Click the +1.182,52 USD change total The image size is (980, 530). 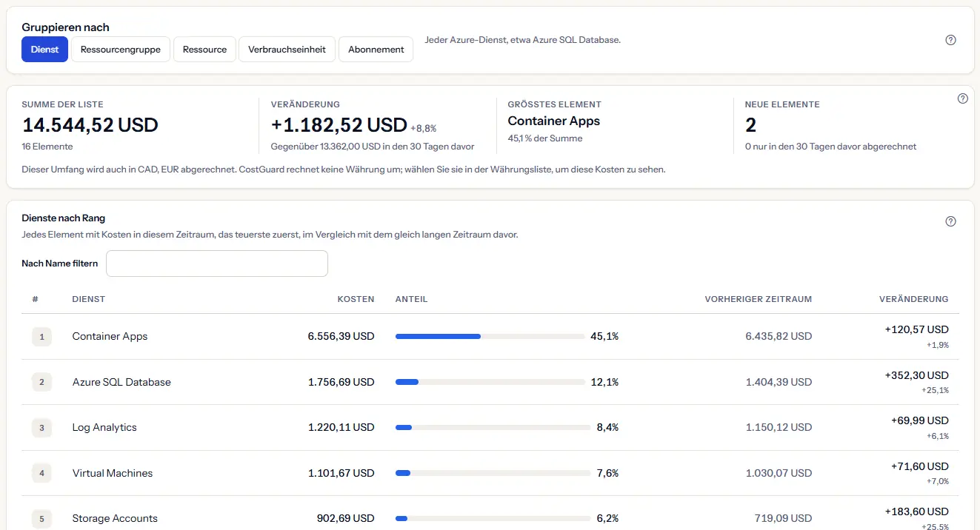pos(339,125)
